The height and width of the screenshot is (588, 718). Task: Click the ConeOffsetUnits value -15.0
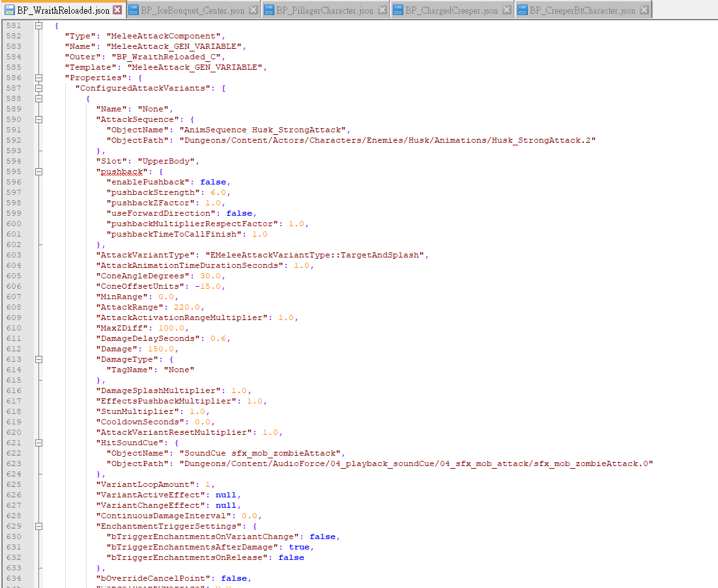[x=208, y=286]
